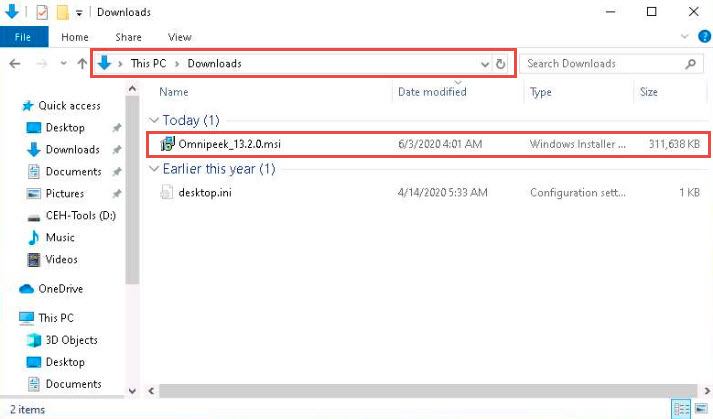This screenshot has height=419, width=713.
Task: Click the navigation pane scroll down arrow
Action: click(x=132, y=391)
